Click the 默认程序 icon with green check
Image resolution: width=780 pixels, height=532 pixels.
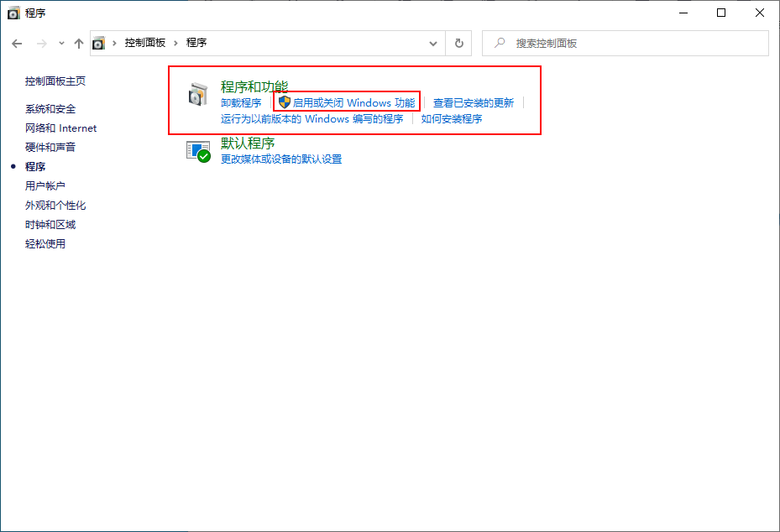pos(198,152)
